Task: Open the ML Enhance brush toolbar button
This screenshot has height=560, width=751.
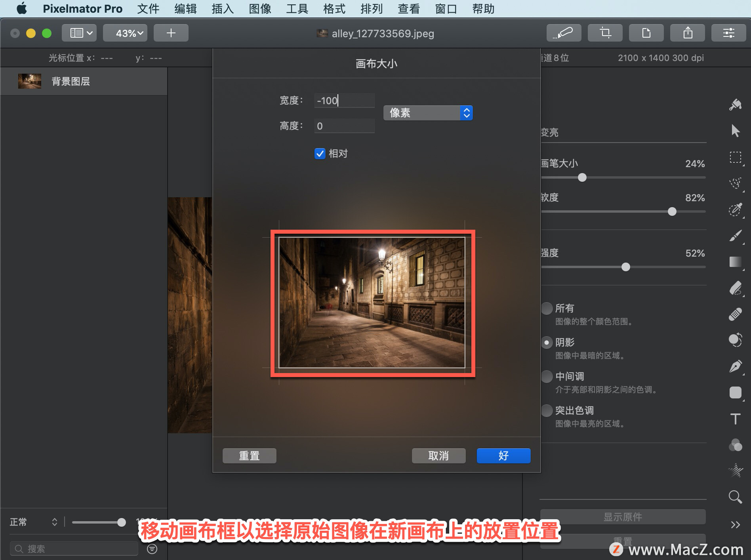Action: click(564, 33)
